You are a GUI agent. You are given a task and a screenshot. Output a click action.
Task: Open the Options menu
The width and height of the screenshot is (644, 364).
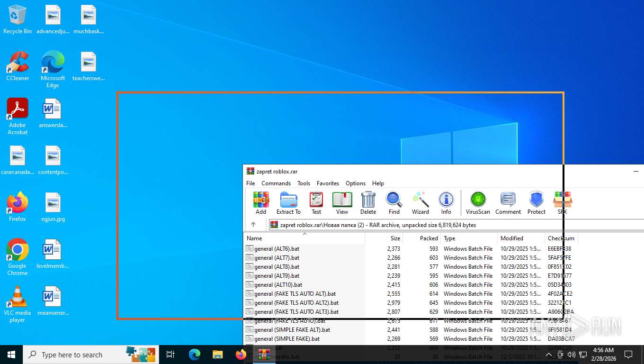[x=356, y=183]
